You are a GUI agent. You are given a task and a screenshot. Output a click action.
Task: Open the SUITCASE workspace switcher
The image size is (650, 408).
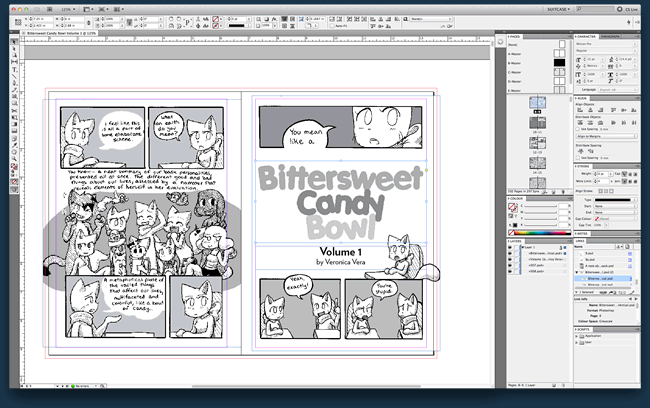pos(558,9)
